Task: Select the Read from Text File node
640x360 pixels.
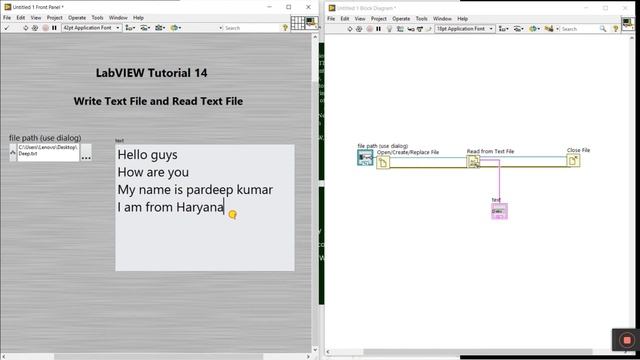Action: click(473, 162)
